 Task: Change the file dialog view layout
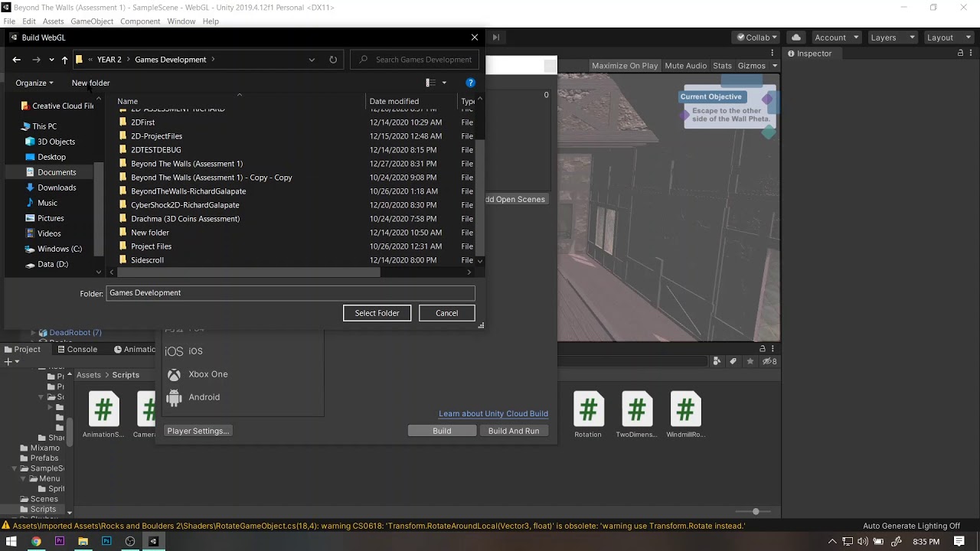pyautogui.click(x=431, y=83)
